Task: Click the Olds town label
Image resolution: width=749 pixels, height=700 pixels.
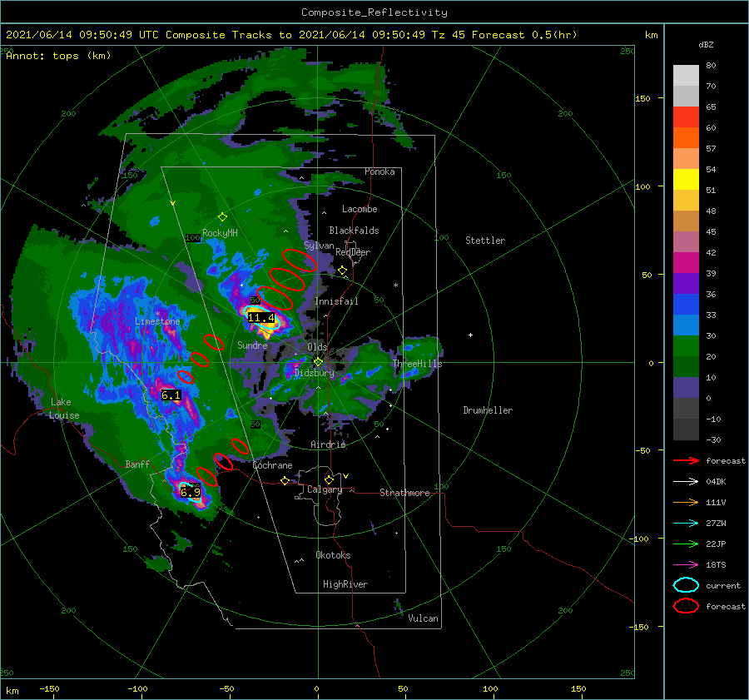Action: (x=317, y=347)
